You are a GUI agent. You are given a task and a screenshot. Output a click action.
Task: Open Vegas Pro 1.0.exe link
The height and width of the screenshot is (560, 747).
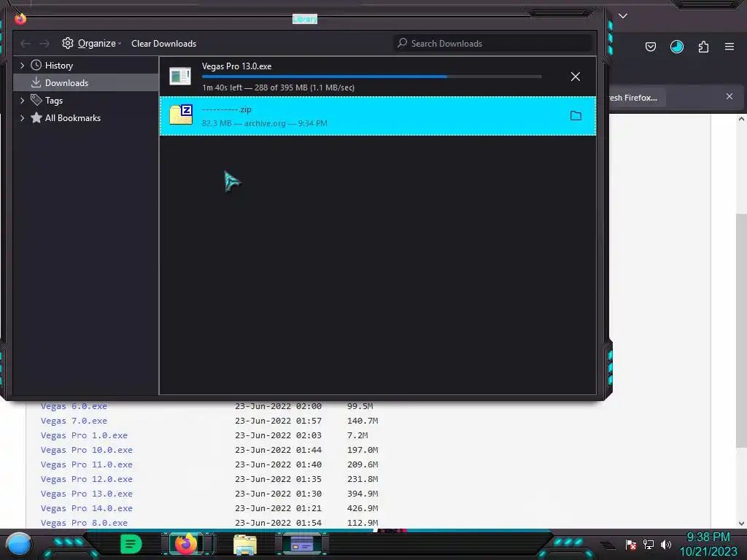84,435
